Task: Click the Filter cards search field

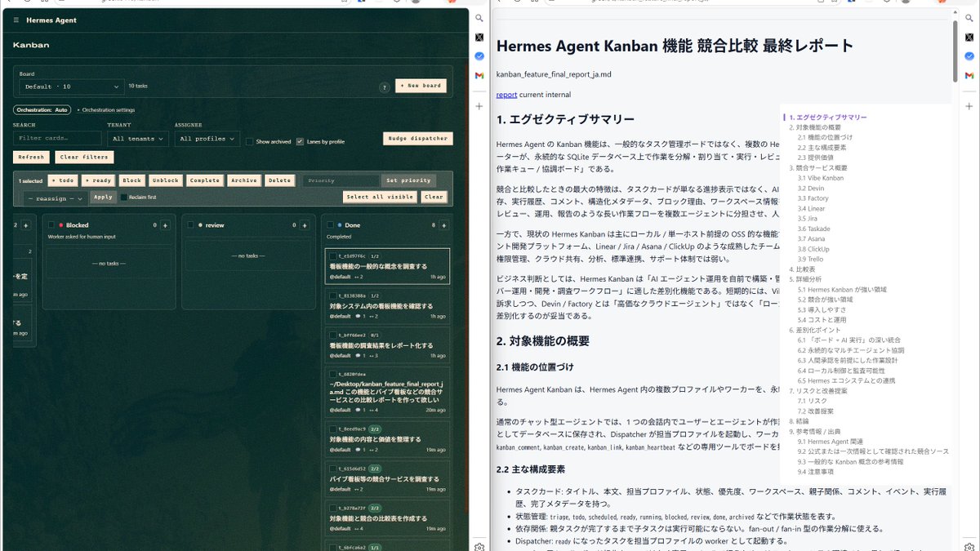Action: click(x=57, y=139)
